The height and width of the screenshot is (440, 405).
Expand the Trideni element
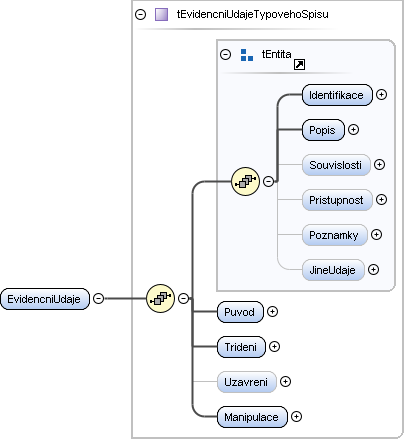pos(274,346)
